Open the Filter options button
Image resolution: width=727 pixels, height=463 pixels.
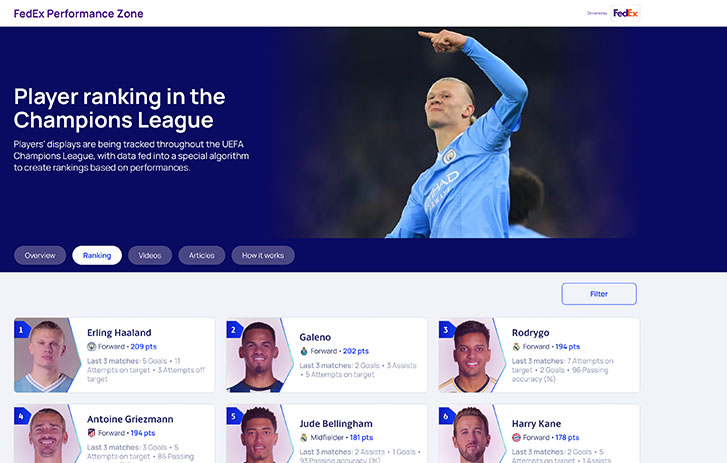pos(599,294)
